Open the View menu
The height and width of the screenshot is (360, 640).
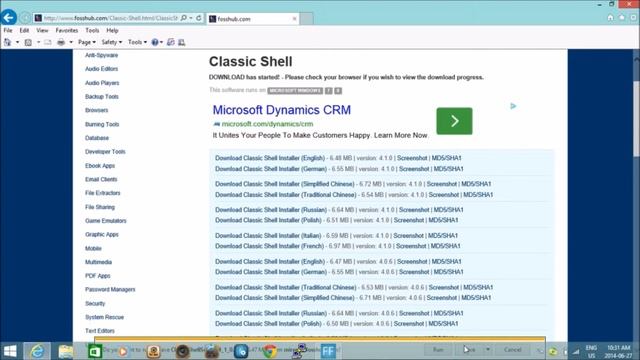pos(42,31)
